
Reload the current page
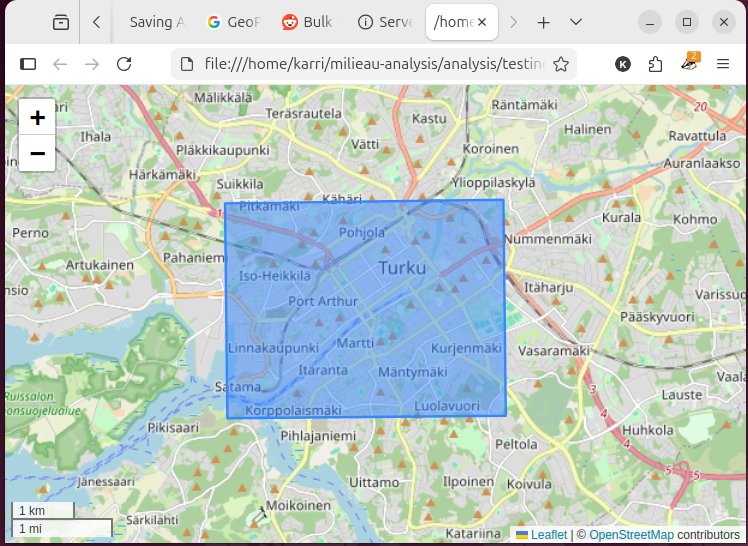pyautogui.click(x=124, y=64)
